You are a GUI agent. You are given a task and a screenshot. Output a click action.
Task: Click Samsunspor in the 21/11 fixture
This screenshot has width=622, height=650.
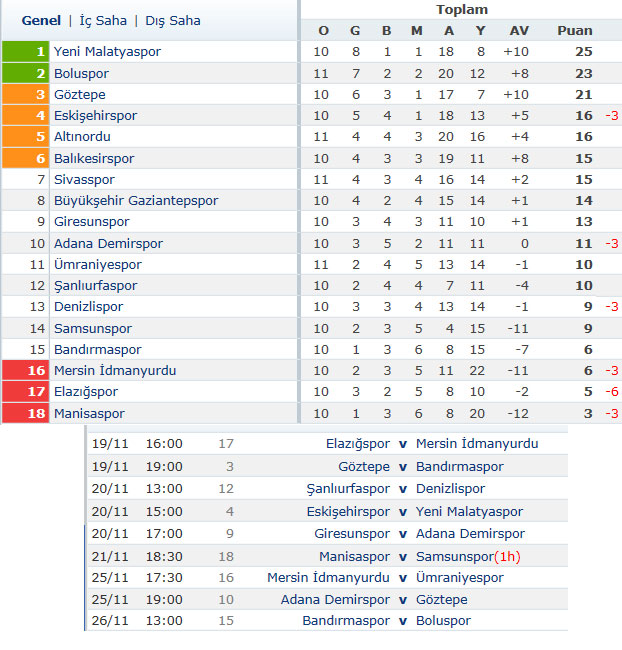pyautogui.click(x=454, y=557)
